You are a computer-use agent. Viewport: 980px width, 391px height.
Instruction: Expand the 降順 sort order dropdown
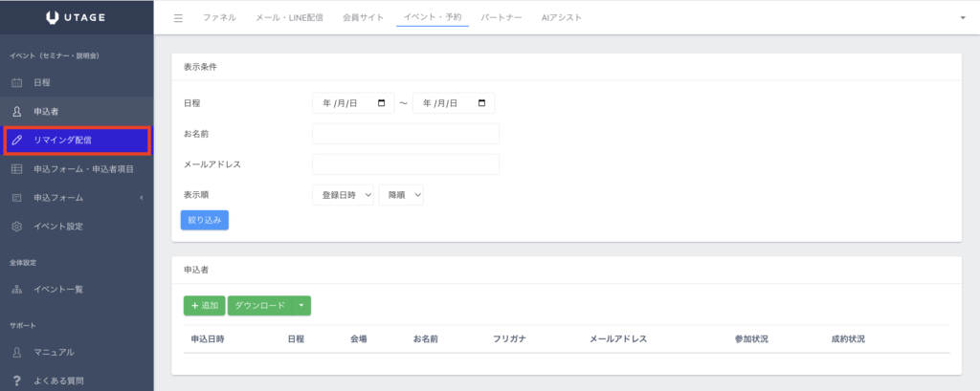(x=400, y=195)
